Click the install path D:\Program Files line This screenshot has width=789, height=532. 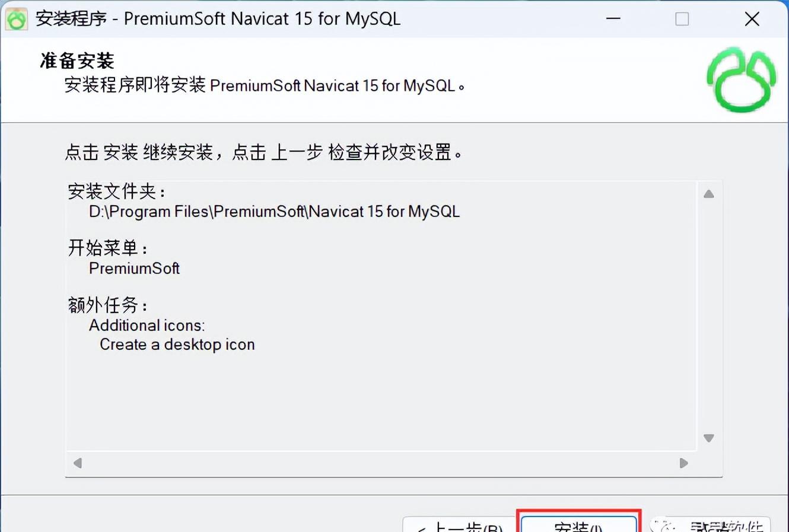(274, 212)
